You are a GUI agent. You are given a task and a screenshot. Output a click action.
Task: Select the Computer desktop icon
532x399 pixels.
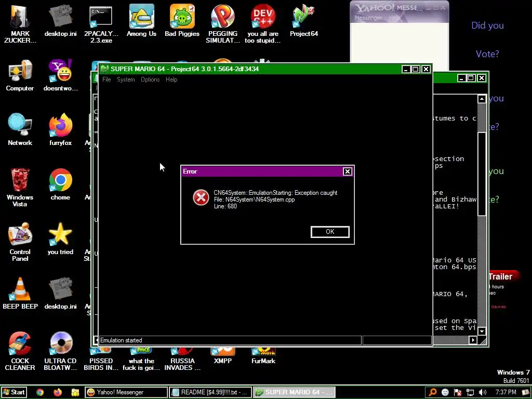tap(20, 75)
